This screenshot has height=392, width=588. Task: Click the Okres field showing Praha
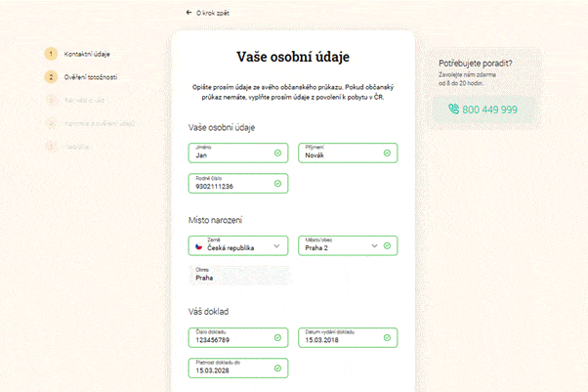coord(238,276)
